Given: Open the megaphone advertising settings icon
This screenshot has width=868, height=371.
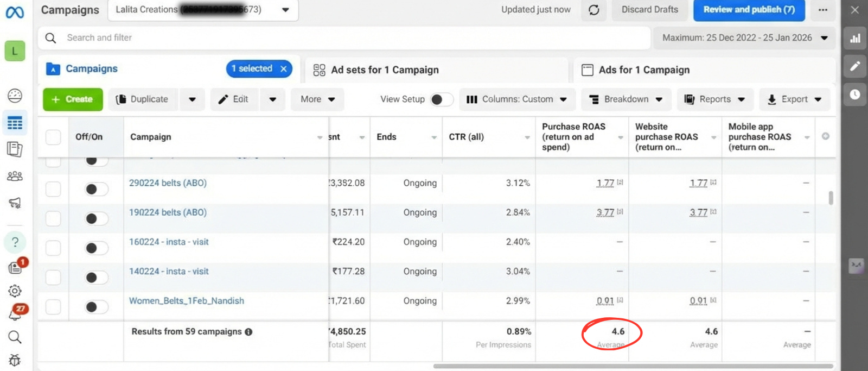Looking at the screenshot, I should coord(15,203).
